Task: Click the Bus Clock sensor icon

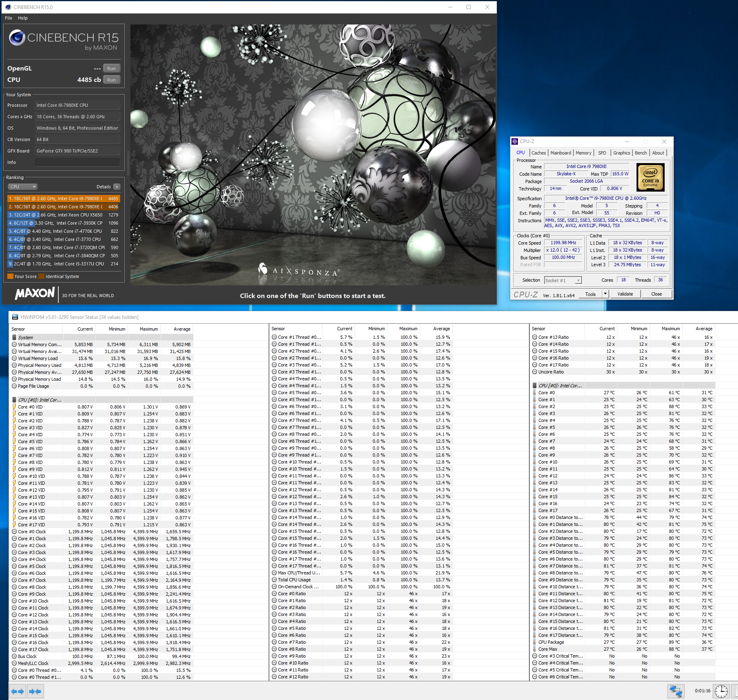Action: tap(14, 656)
